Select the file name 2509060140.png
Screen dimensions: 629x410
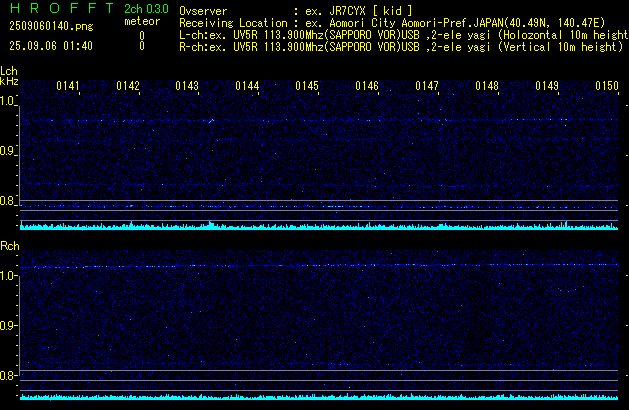click(51, 26)
